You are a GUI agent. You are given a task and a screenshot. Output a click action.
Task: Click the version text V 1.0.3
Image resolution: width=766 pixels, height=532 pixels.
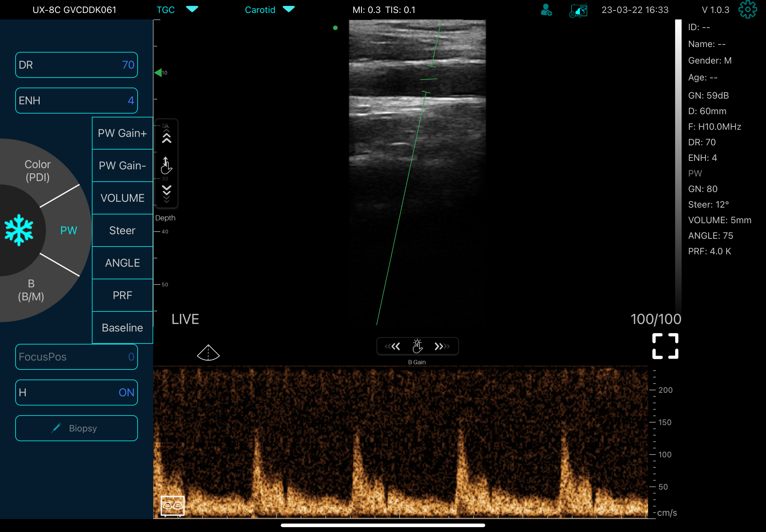click(x=715, y=10)
